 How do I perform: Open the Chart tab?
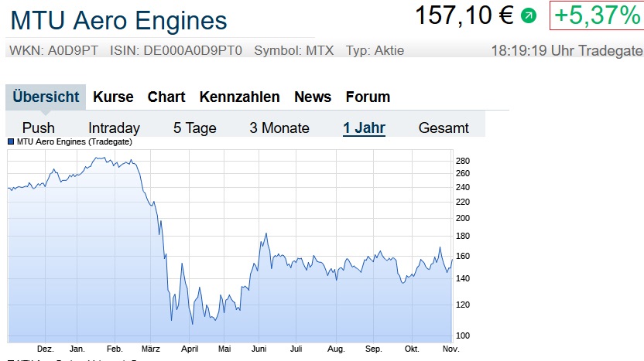point(166,97)
